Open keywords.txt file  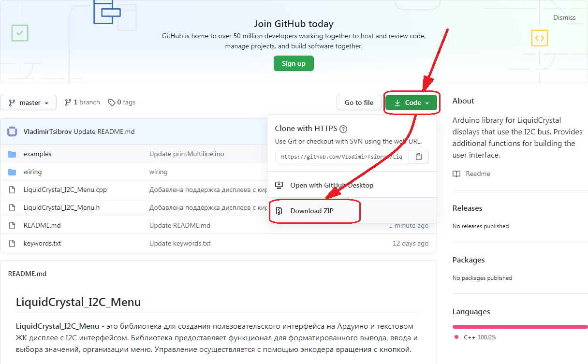[x=42, y=243]
